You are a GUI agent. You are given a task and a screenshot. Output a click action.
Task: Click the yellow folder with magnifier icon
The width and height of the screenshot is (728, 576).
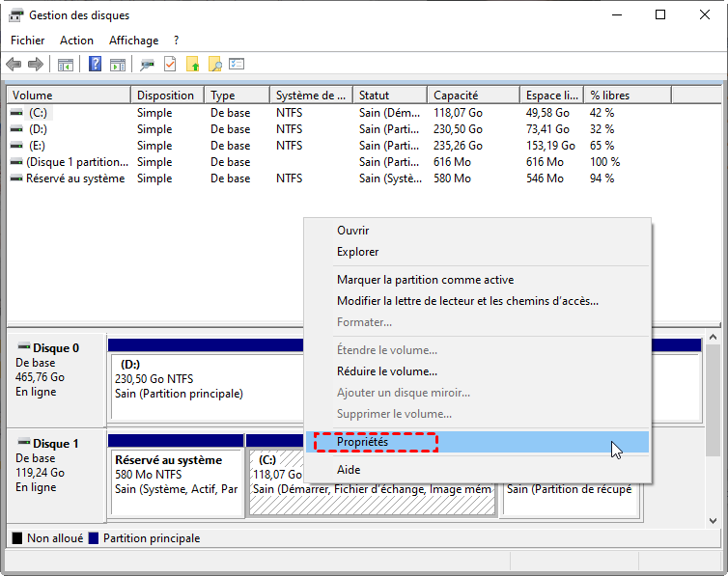215,65
